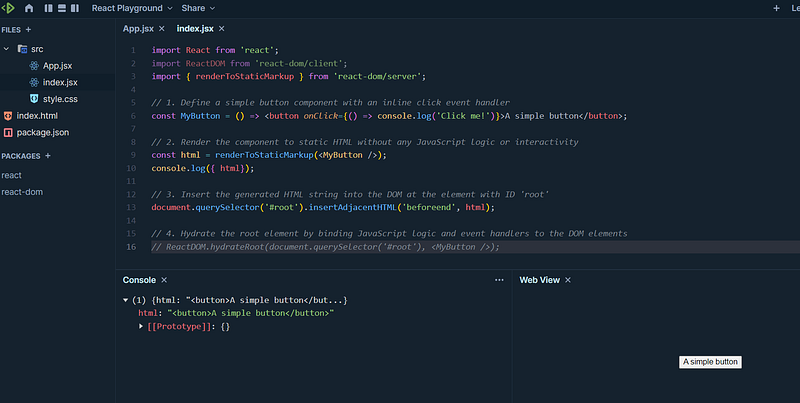Screen dimensions: 800x403
Task: Click line number 13 in the gutter
Action: [131, 207]
